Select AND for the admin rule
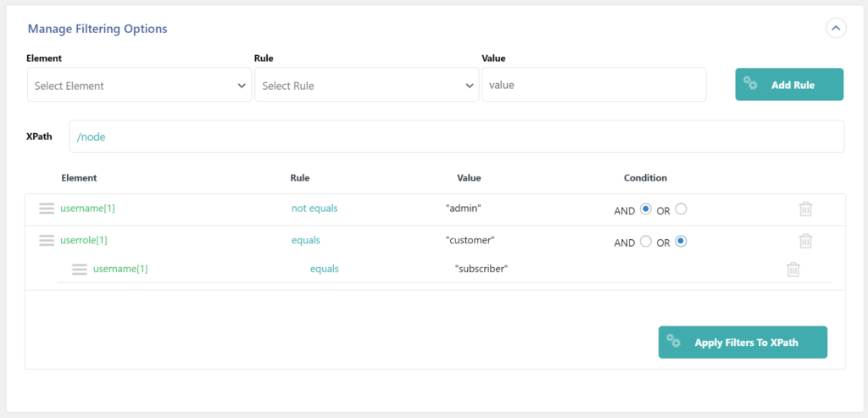The height and width of the screenshot is (418, 868). pos(645,209)
